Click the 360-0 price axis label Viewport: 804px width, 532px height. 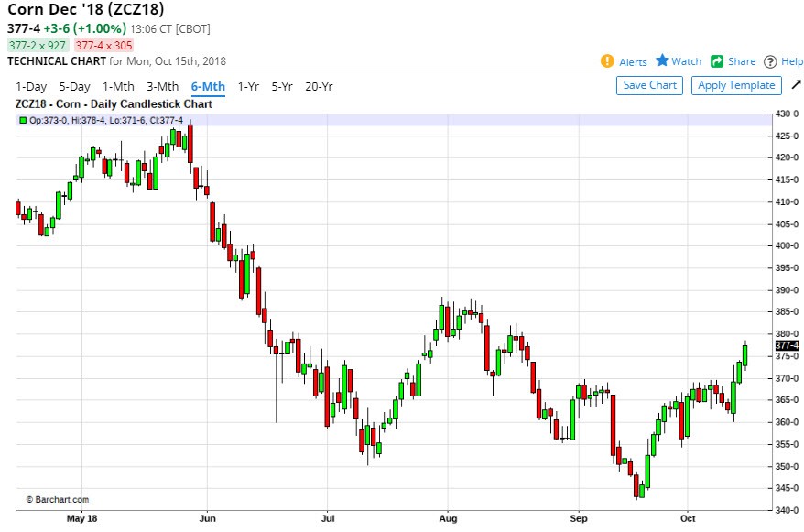pyautogui.click(x=788, y=422)
